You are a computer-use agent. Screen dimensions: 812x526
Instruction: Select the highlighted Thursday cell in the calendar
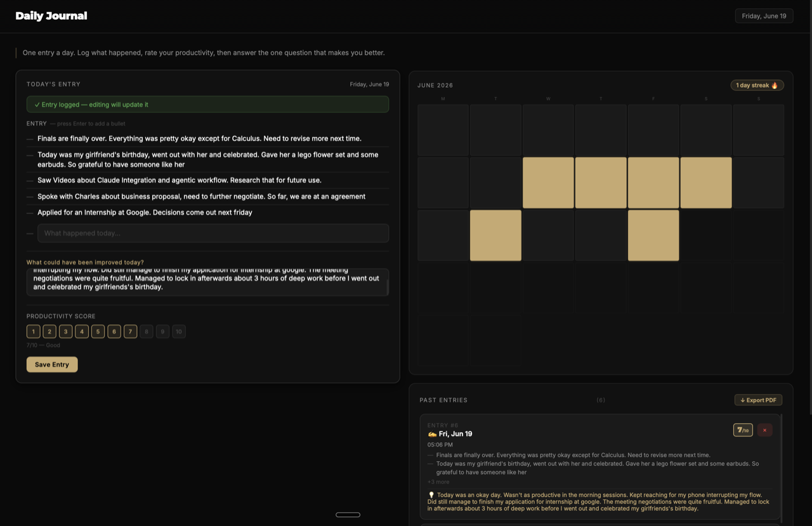(x=601, y=183)
